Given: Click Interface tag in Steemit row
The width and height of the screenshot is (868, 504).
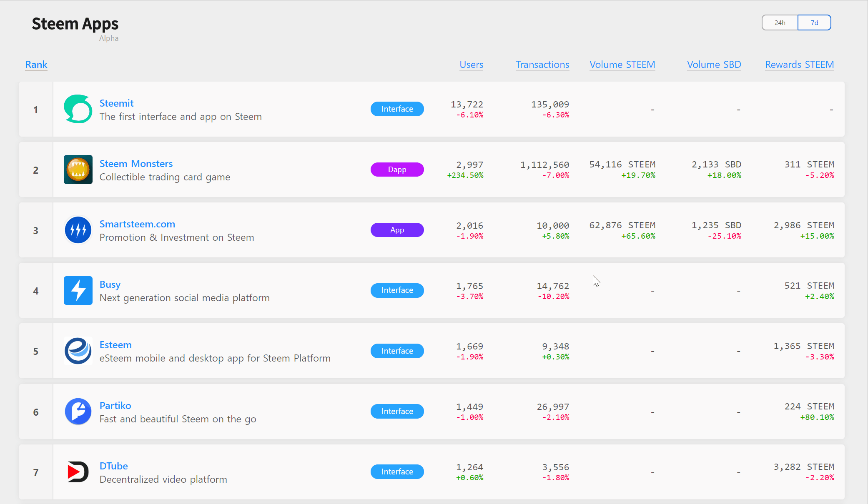Looking at the screenshot, I should (x=397, y=109).
